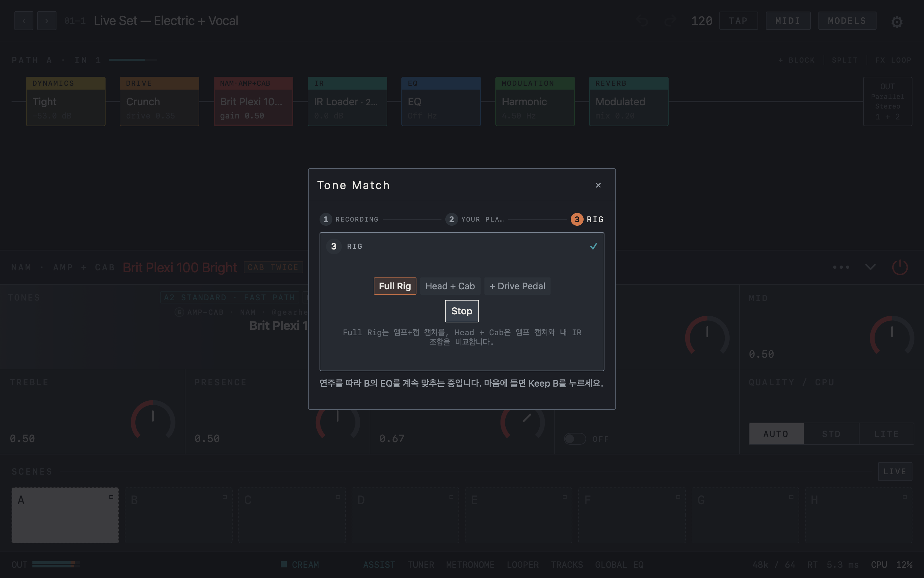Select Full Rig option
924x578 pixels.
point(395,286)
